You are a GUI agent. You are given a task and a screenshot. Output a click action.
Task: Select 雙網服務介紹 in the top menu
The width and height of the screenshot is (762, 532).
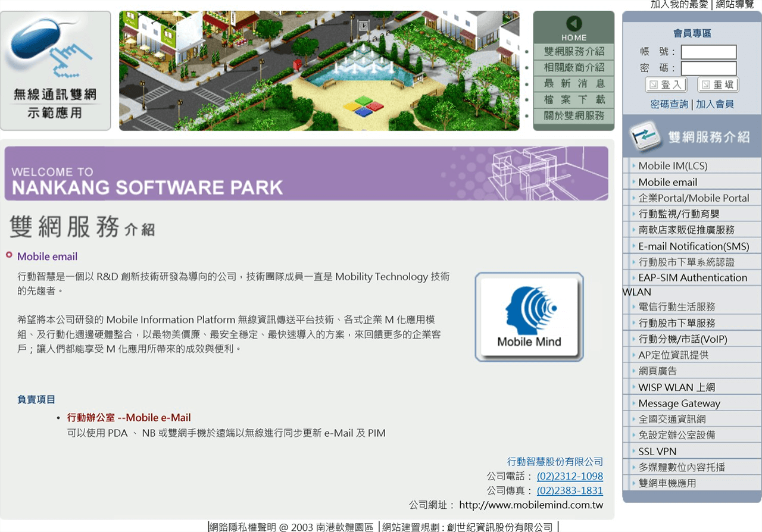[x=574, y=52]
